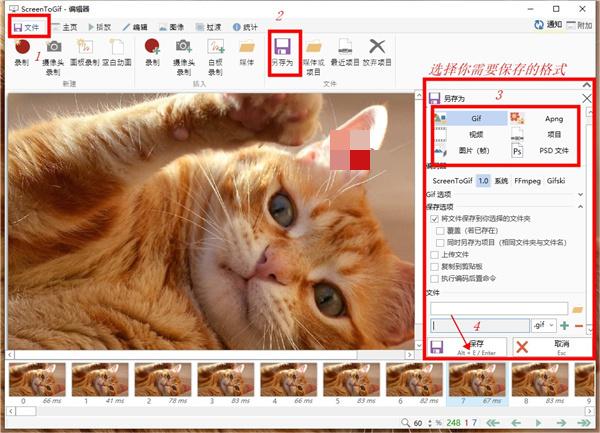Click the 取消 cancel button
600x433 pixels.
click(x=552, y=347)
